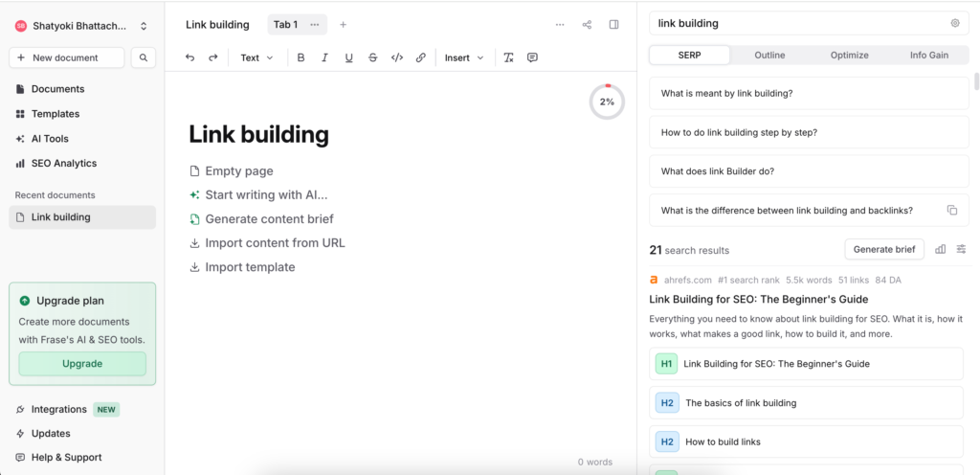Click the ahrefs.com favicon
Viewport: 980px width, 475px height.
pos(654,280)
